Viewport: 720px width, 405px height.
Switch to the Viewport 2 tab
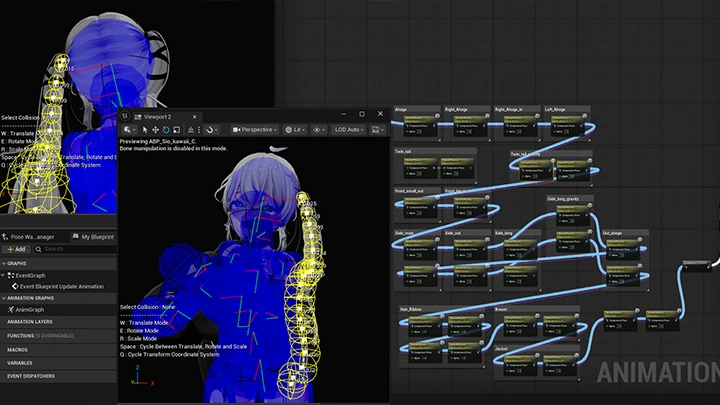coord(157,117)
